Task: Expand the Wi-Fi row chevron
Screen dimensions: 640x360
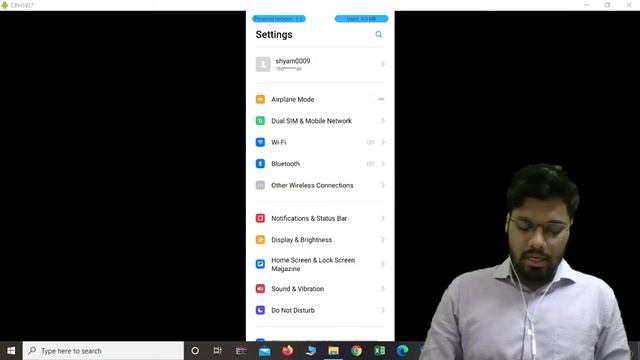Action: [x=382, y=142]
